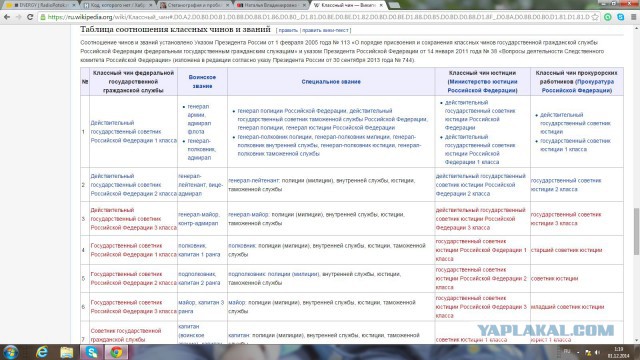
Task: Select the 'Классный чин — Википедия' tab
Action: [348, 5]
